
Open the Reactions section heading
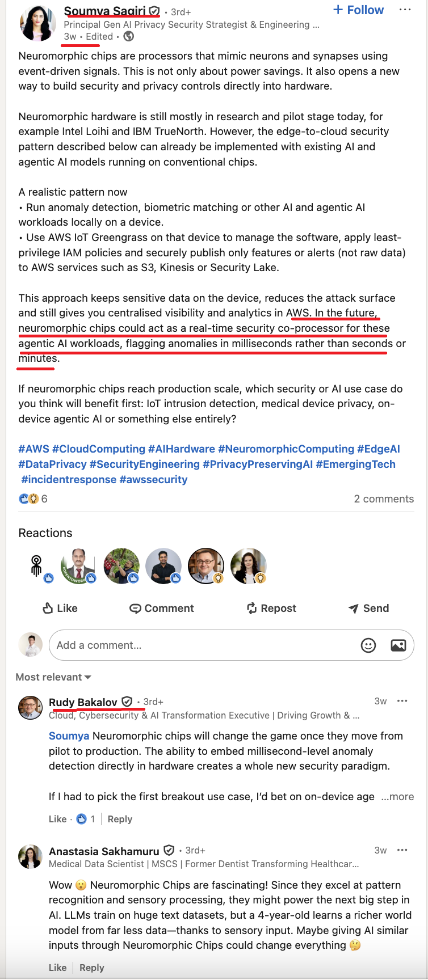(x=45, y=533)
